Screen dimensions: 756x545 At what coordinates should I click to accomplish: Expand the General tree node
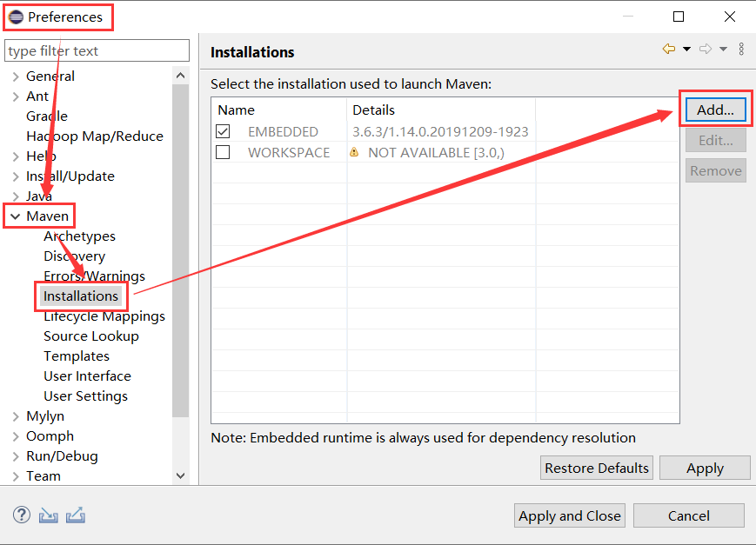(x=16, y=76)
